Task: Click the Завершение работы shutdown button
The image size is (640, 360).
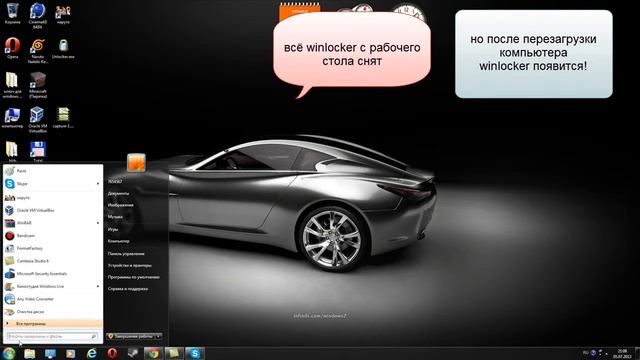Action: (130, 336)
